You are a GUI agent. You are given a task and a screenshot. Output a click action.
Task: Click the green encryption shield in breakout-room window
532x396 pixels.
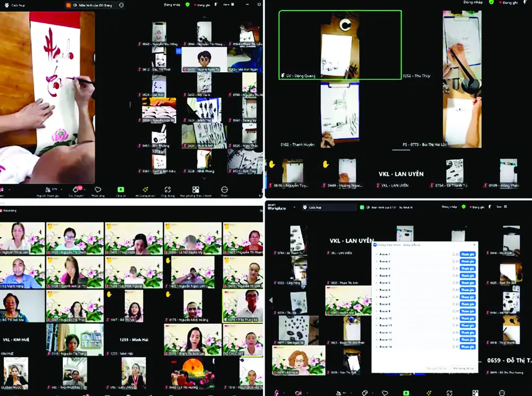[x=464, y=207]
